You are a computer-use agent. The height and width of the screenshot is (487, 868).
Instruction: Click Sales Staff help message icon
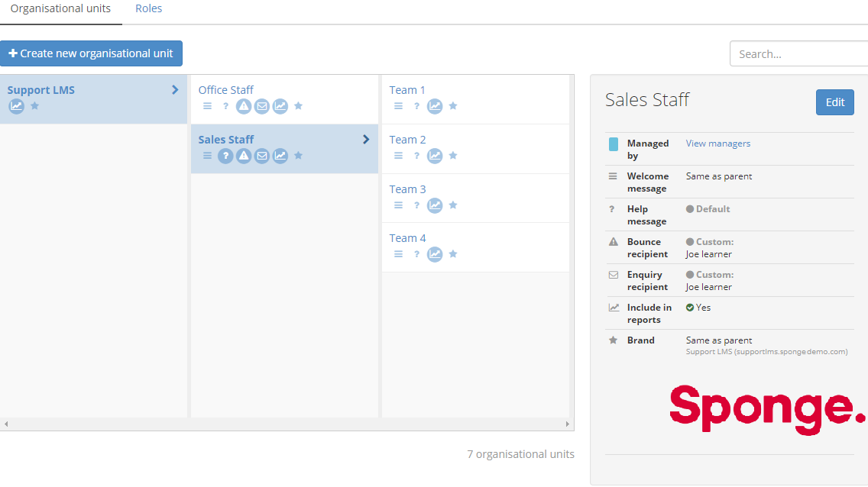click(225, 156)
